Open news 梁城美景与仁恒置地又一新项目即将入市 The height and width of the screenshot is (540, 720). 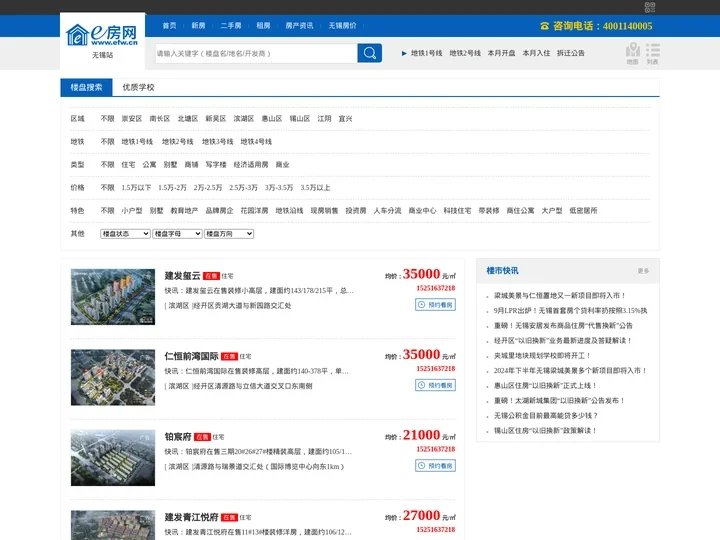(560, 296)
